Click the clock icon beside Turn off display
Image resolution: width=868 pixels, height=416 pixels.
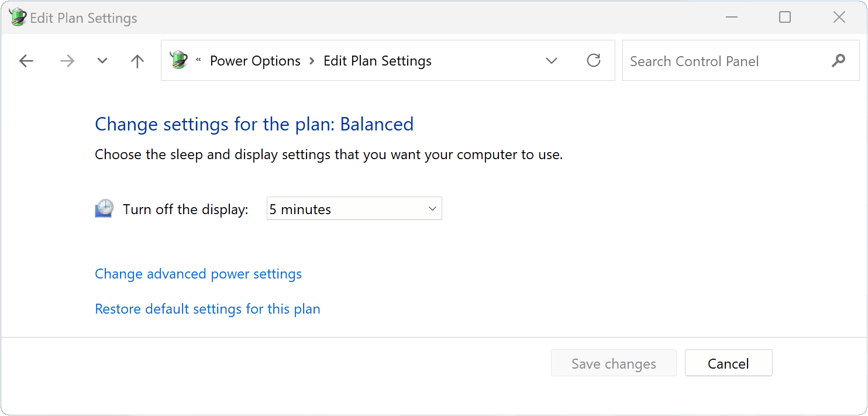pos(104,208)
